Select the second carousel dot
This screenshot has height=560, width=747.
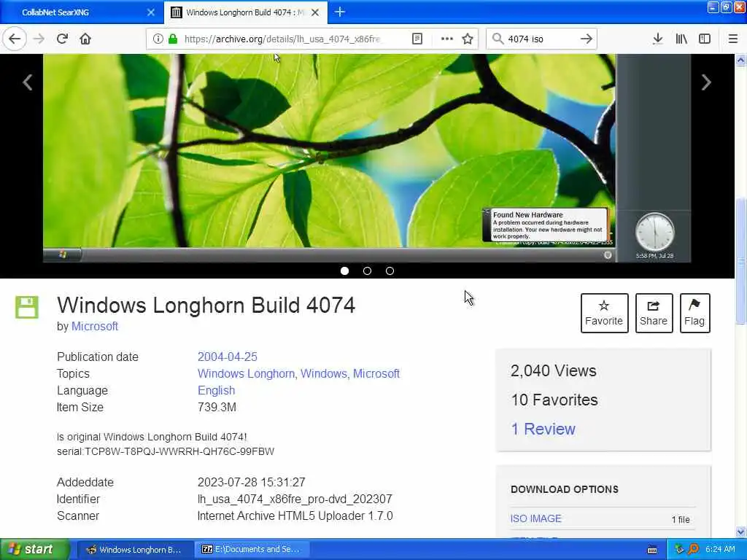point(368,271)
